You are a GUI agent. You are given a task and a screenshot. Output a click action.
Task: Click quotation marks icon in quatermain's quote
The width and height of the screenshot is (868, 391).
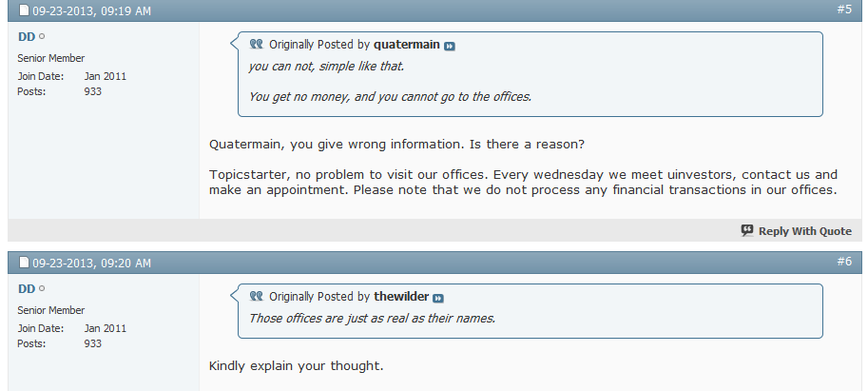coord(256,45)
